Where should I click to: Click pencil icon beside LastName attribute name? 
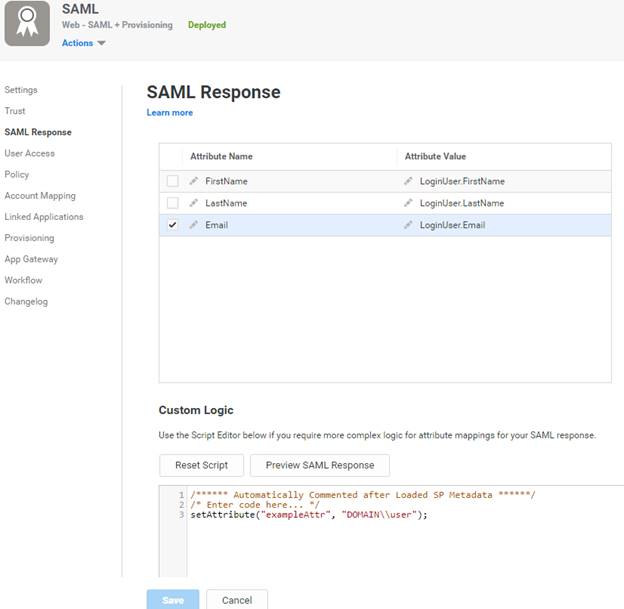[194, 203]
